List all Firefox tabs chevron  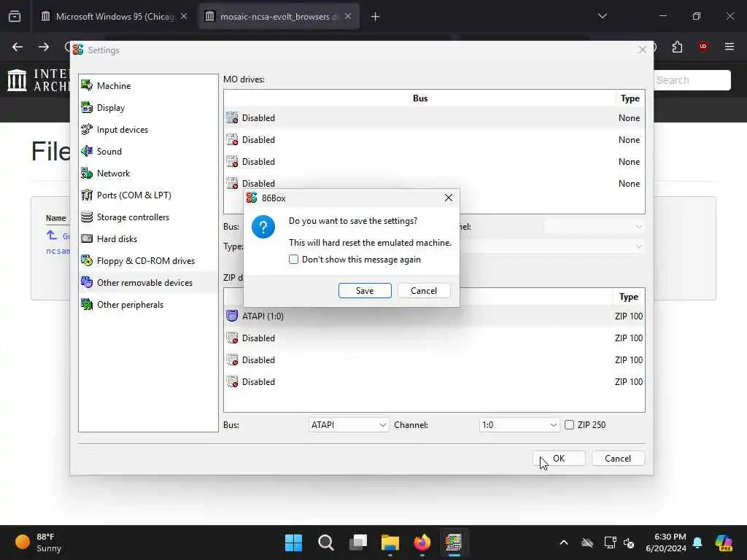[x=603, y=16]
